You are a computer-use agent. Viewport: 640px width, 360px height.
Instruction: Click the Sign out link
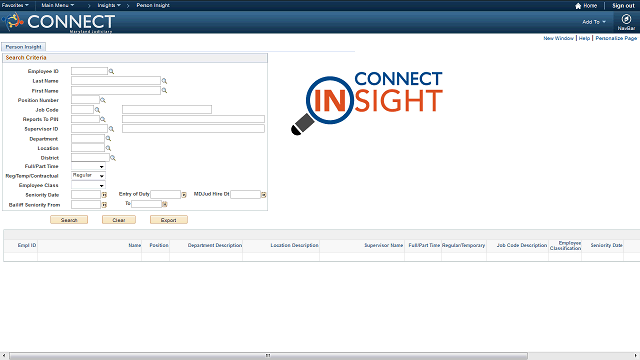click(623, 6)
